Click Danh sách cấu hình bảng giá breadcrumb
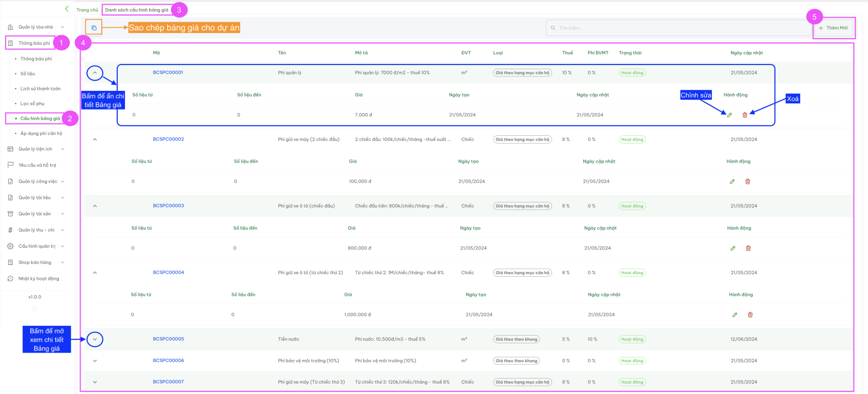Screen dimensions: 868x394 point(136,10)
